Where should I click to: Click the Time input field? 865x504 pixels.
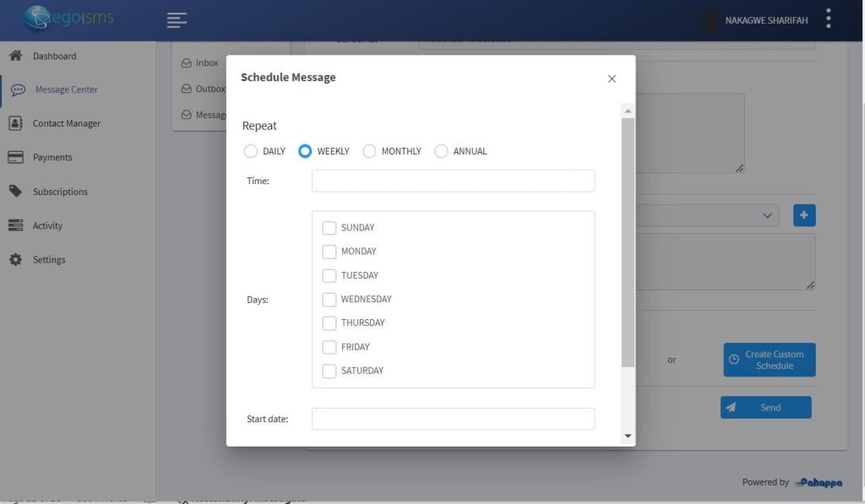tap(453, 181)
